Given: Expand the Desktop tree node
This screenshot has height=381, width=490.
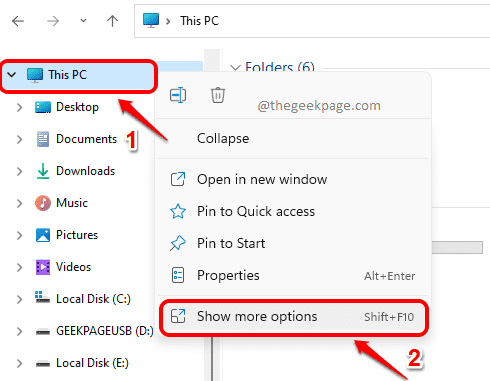Looking at the screenshot, I should [20, 107].
